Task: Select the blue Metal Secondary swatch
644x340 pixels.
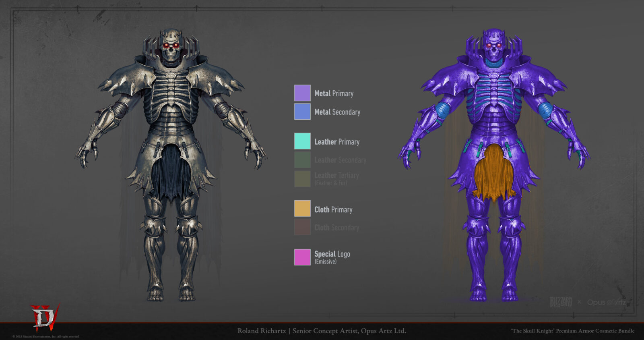Action: click(302, 112)
